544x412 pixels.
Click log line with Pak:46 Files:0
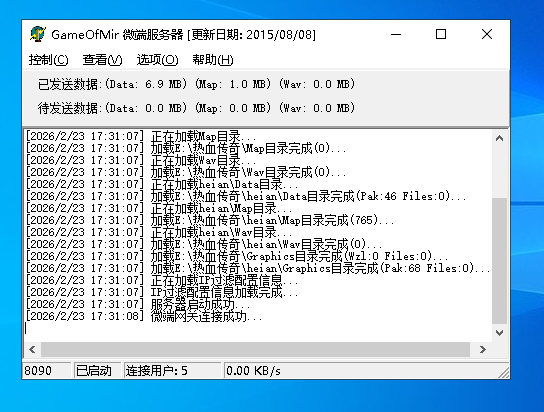point(246,196)
